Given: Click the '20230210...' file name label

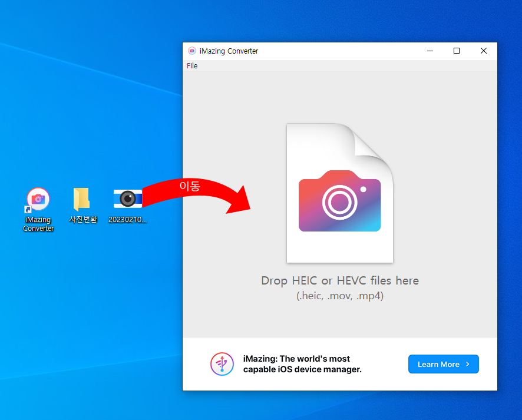Looking at the screenshot, I should pos(127,220).
